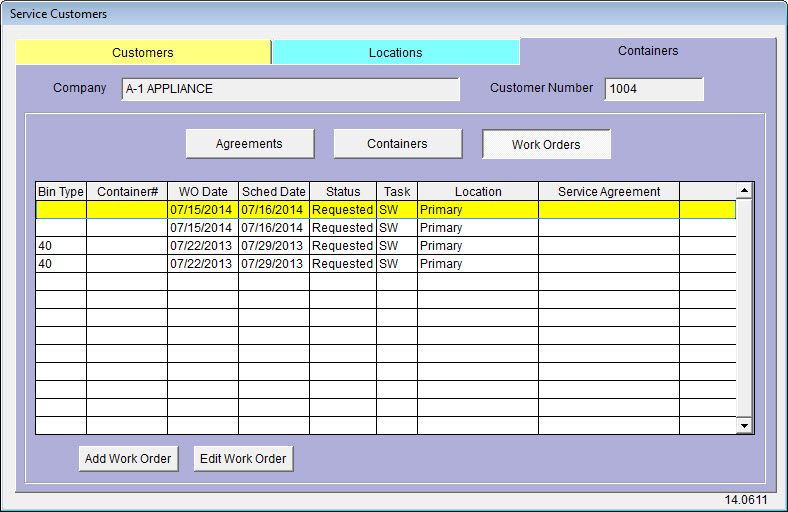Screen dimensions: 788x512
Task: Click the scroll down arrow of the table
Action: (x=744, y=426)
